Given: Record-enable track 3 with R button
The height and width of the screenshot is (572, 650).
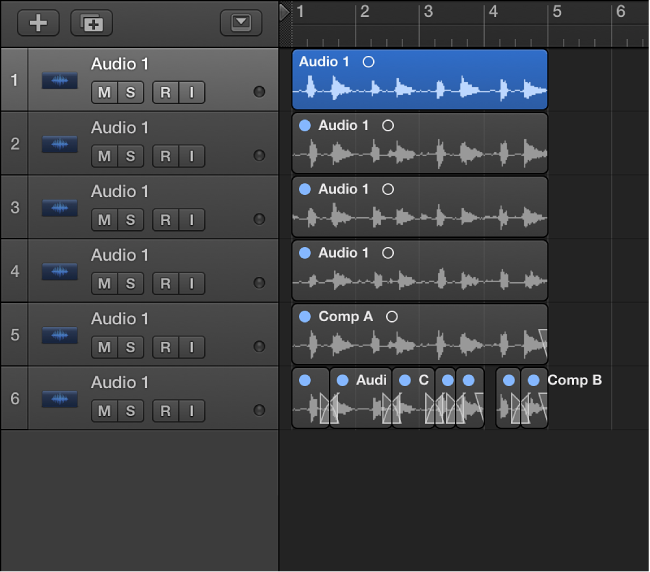Looking at the screenshot, I should tap(164, 220).
